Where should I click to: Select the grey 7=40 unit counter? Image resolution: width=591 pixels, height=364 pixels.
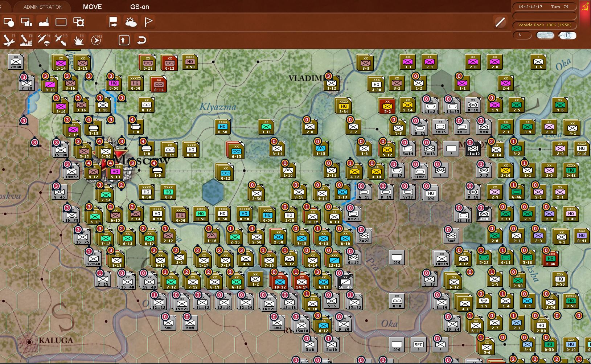(16, 62)
